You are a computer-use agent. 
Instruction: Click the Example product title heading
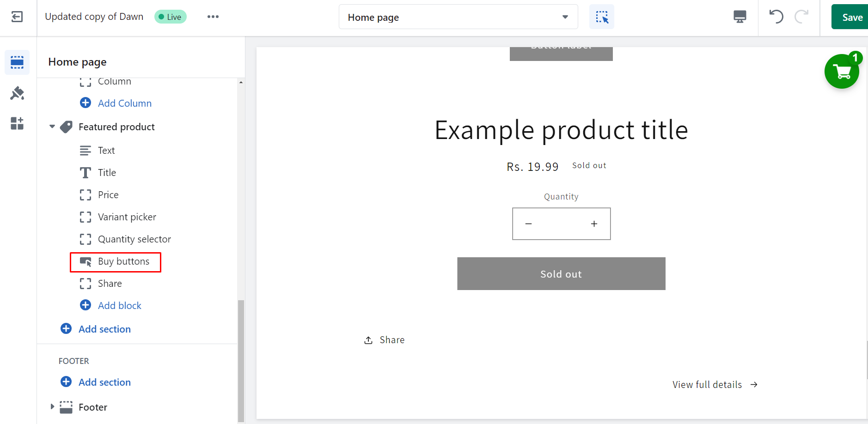coord(561,130)
